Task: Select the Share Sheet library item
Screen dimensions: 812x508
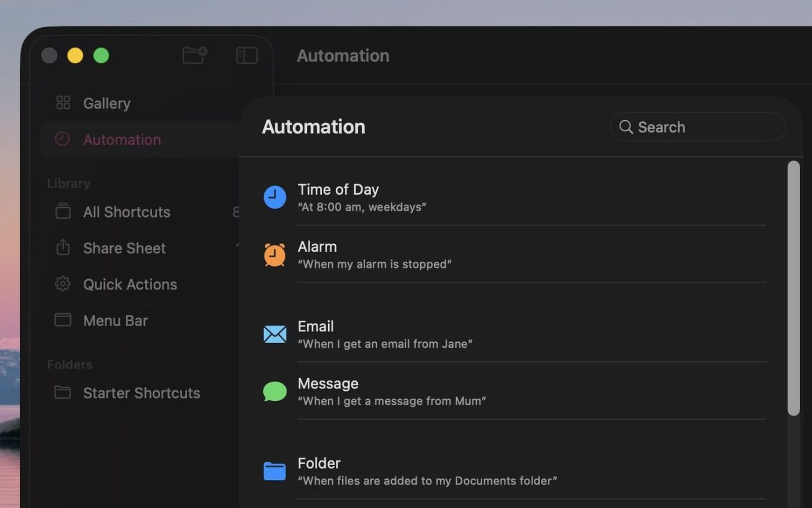Action: click(x=124, y=248)
